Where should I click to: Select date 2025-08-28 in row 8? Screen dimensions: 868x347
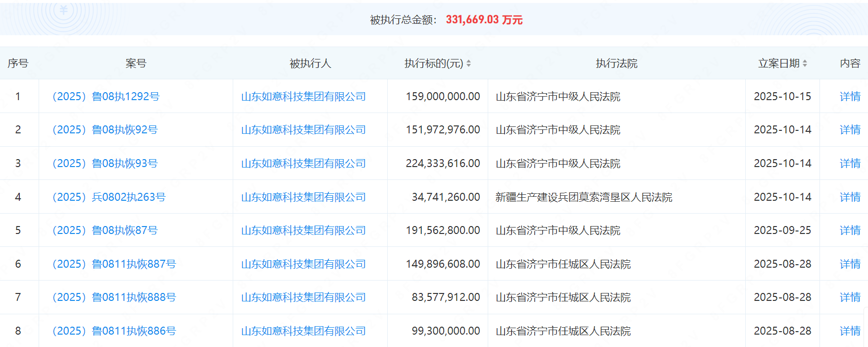pos(782,331)
